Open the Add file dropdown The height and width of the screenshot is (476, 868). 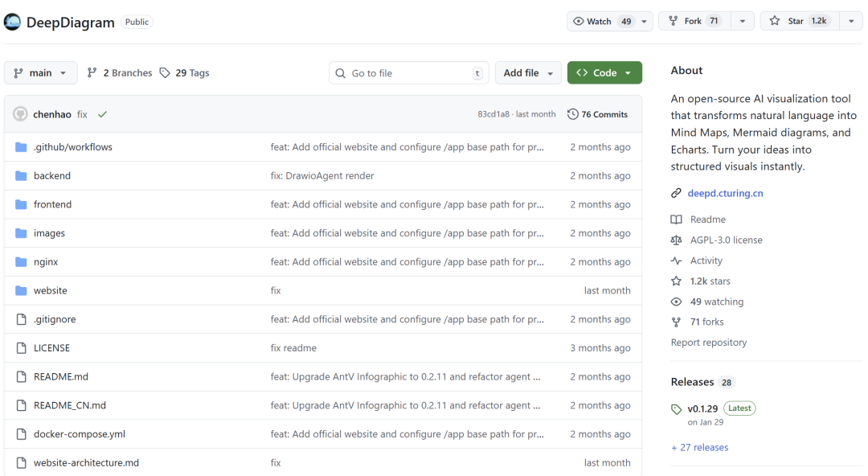pyautogui.click(x=528, y=73)
